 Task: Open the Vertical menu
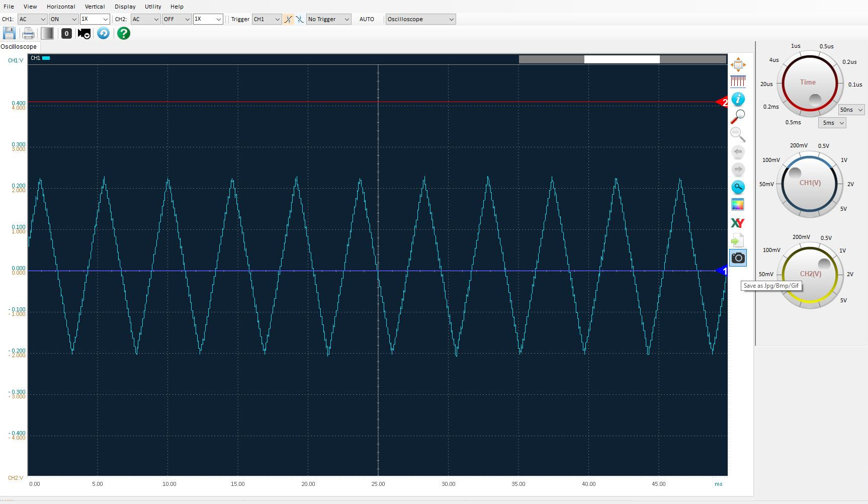(x=95, y=7)
